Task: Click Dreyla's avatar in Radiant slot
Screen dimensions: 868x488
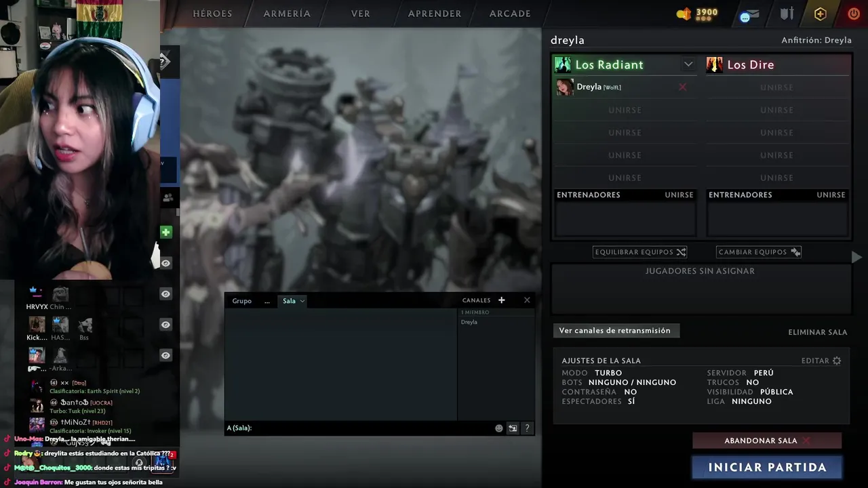Action: (565, 87)
